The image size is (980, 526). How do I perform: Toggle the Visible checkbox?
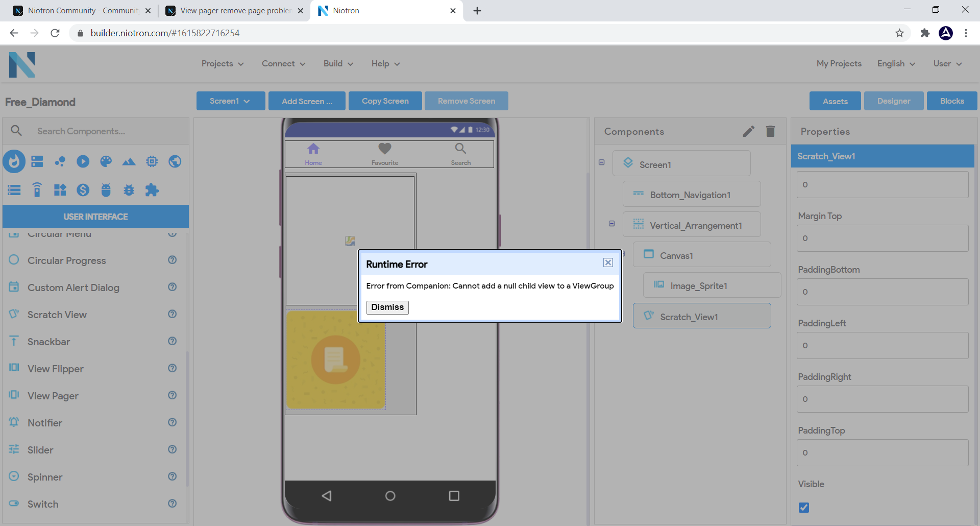(x=804, y=508)
